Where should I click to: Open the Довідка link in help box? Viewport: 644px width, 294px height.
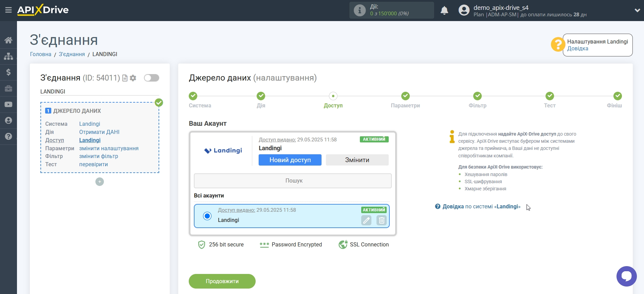[x=577, y=48]
